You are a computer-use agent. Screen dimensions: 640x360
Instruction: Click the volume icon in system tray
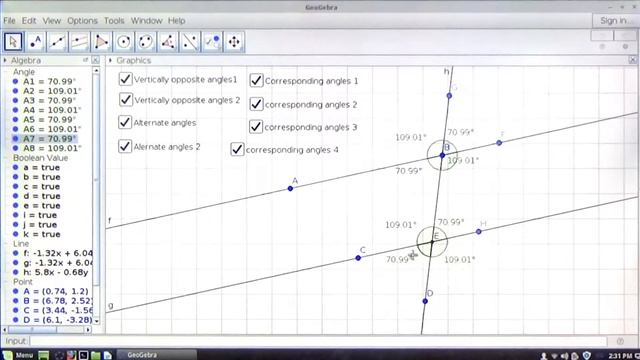point(565,356)
